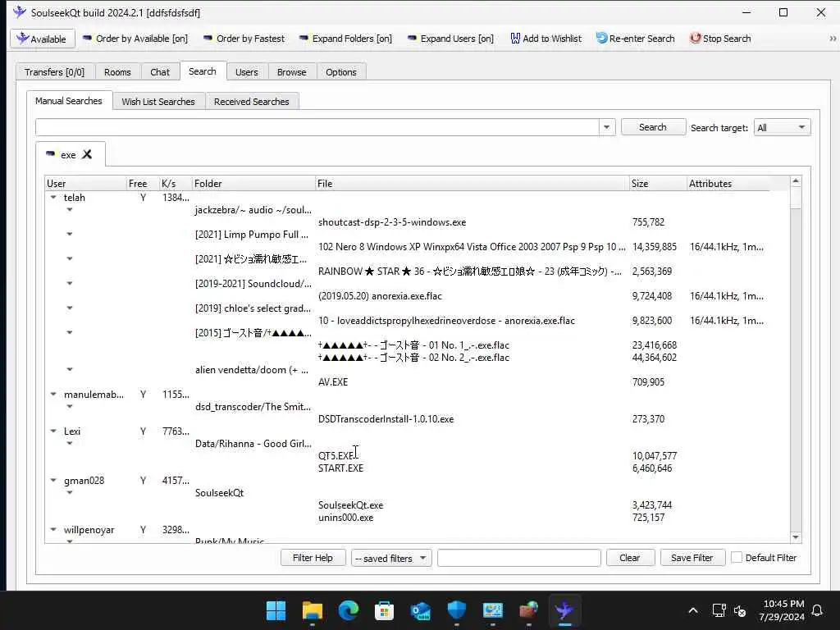The image size is (840, 630).
Task: Open the Transfers [0/0] tab
Action: 55,72
